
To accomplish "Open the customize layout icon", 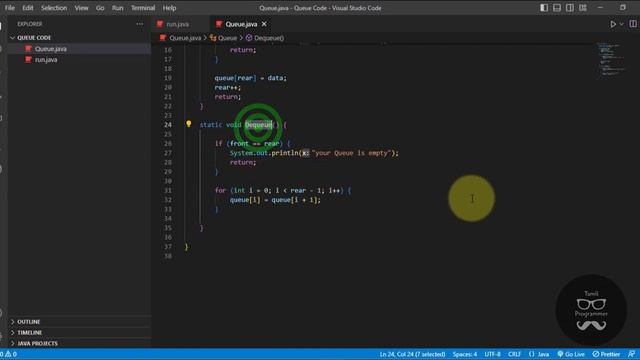I will click(x=583, y=8).
